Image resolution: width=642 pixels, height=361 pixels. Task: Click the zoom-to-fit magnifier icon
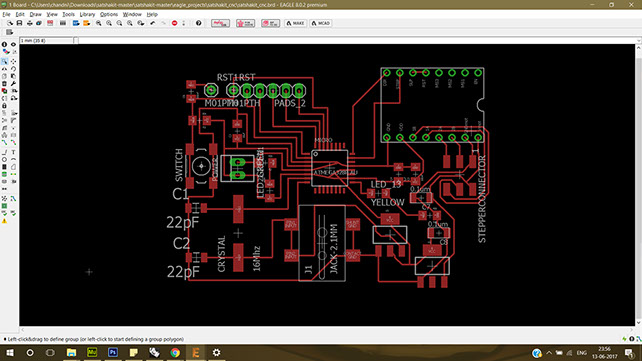99,23
